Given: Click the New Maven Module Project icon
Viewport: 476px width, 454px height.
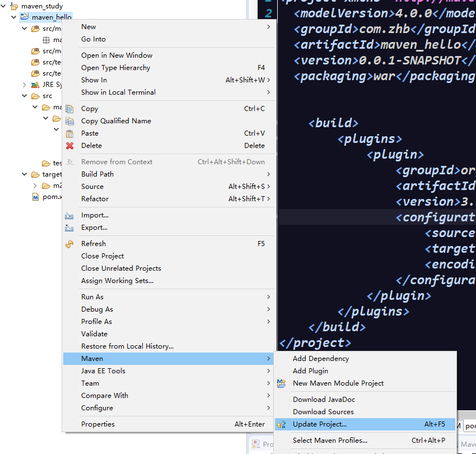Looking at the screenshot, I should 282,383.
